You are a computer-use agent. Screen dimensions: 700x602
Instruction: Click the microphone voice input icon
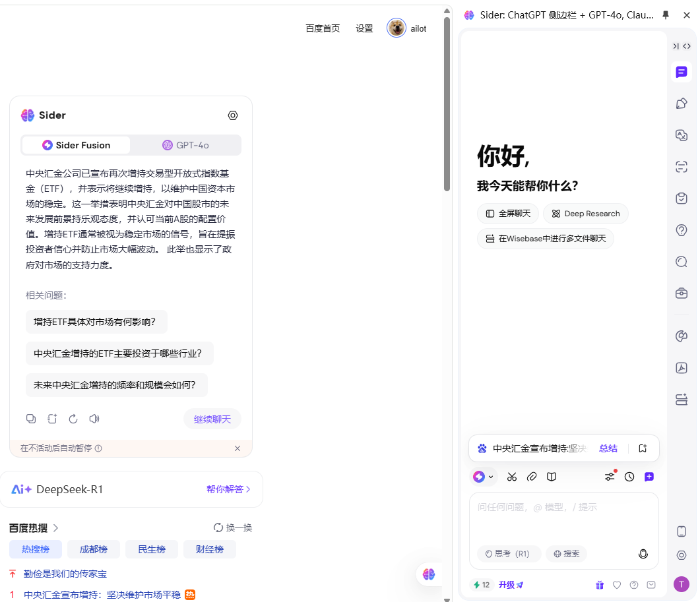pos(643,554)
